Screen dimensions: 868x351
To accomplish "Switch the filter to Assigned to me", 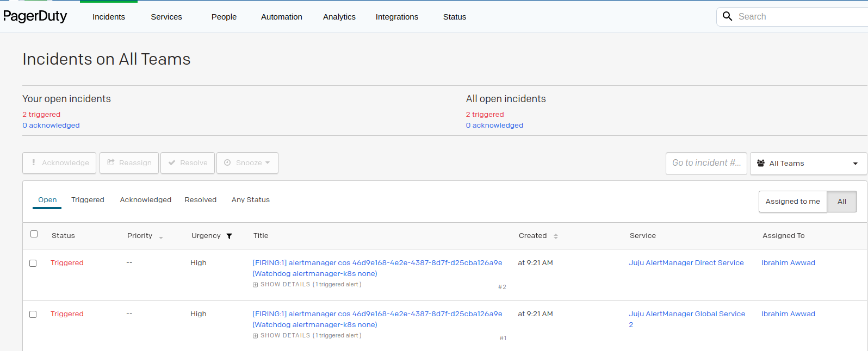I will [x=793, y=202].
